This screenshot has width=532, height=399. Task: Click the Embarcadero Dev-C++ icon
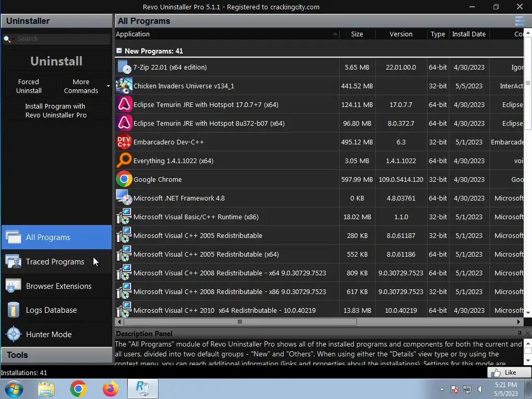124,142
